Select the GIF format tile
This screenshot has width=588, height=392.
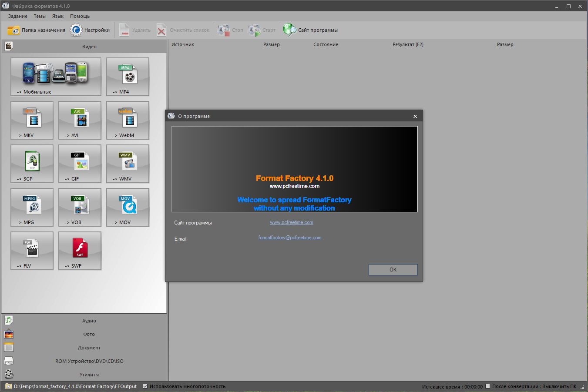(80, 164)
